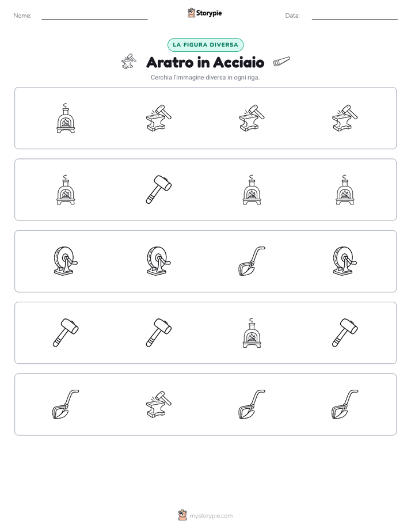Click the last furnace in row two
Image resolution: width=411 pixels, height=532 pixels.
click(x=345, y=189)
